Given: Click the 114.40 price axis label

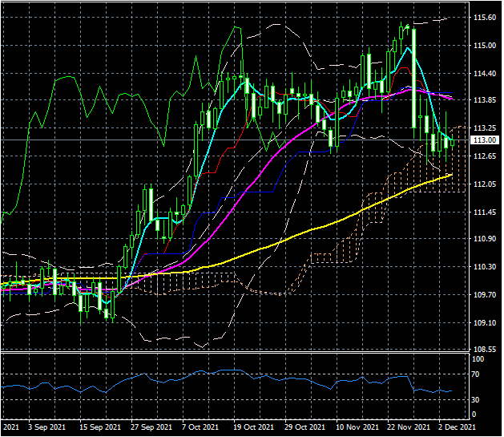Looking at the screenshot, I should coord(485,73).
